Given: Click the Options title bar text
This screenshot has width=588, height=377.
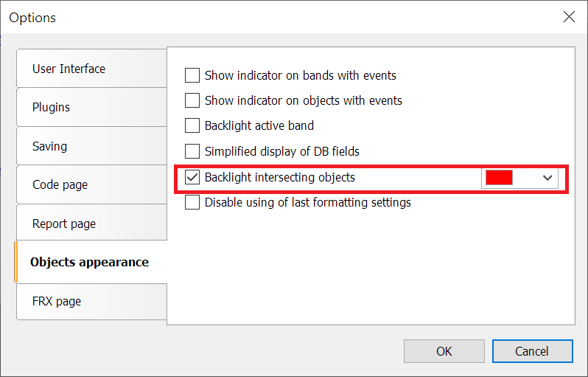Looking at the screenshot, I should tap(32, 18).
